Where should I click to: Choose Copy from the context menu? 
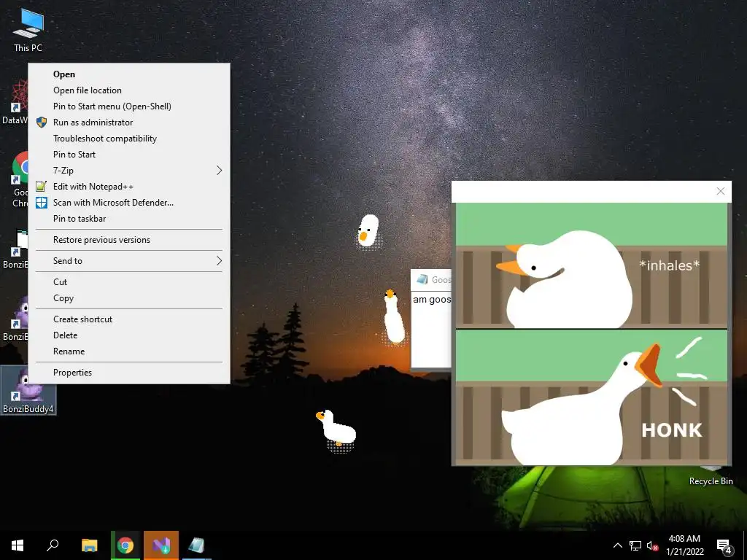tap(129, 298)
